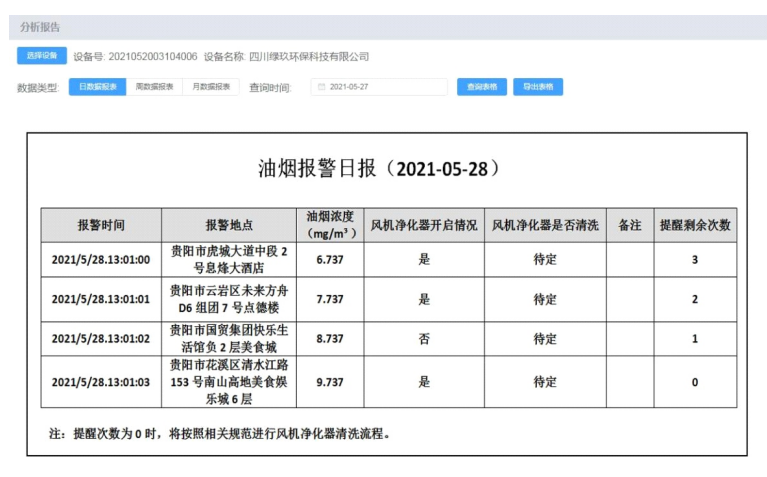Image resolution: width=767 pixels, height=477 pixels.
Task: Click the device name 四川绿玖环保科技有限公司
Action: coord(308,57)
